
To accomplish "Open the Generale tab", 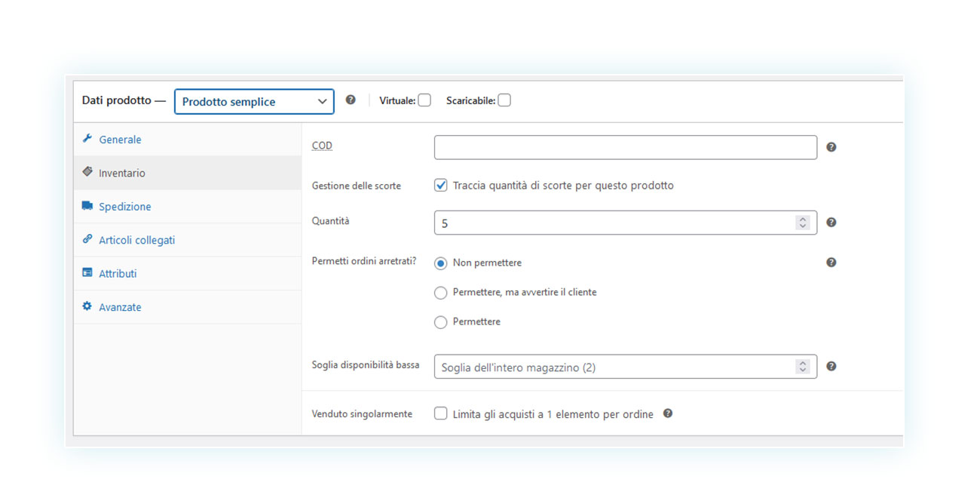I will tap(188, 140).
